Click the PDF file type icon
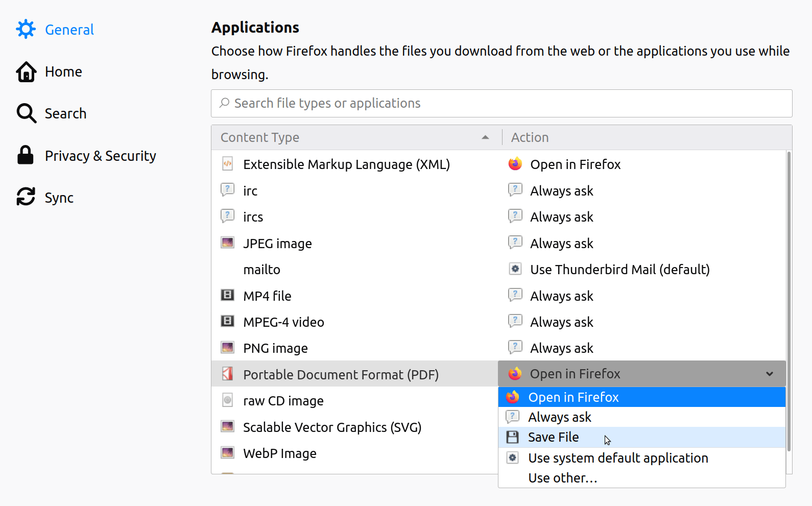Image resolution: width=812 pixels, height=506 pixels. [228, 374]
